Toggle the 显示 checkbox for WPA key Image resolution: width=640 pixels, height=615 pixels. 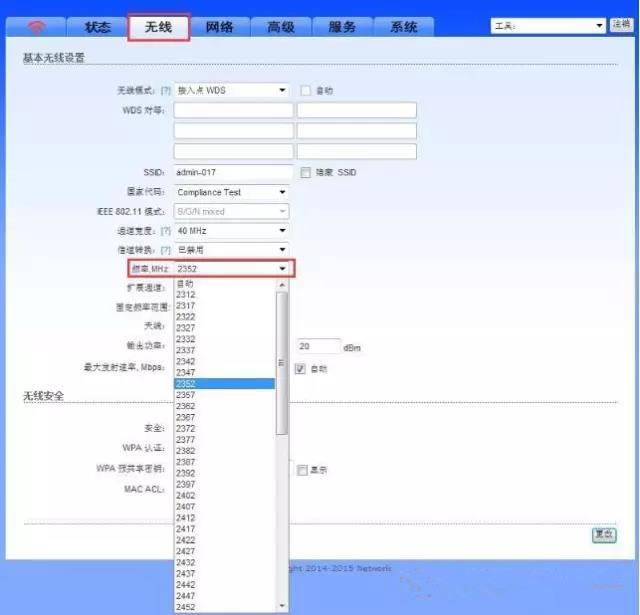point(302,470)
